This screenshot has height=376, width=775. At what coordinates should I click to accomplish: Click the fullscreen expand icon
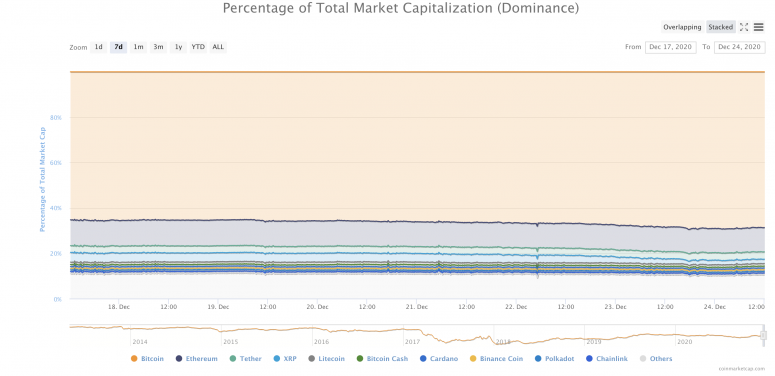744,27
